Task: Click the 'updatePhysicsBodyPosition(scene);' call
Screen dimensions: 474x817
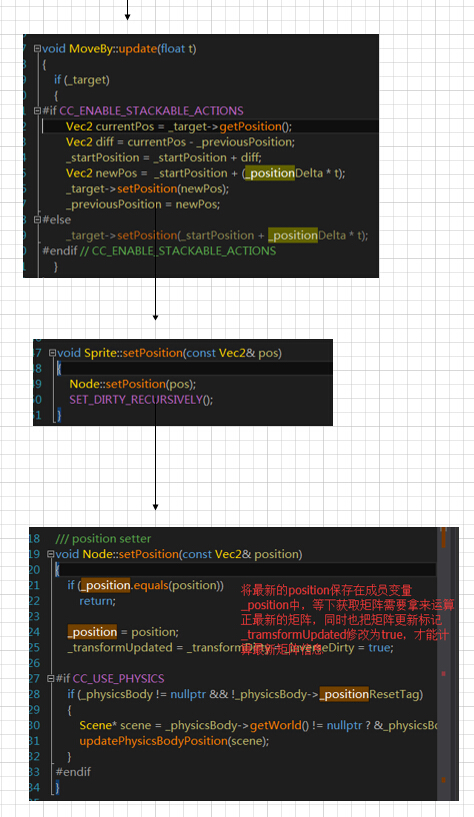Action: pos(174,741)
